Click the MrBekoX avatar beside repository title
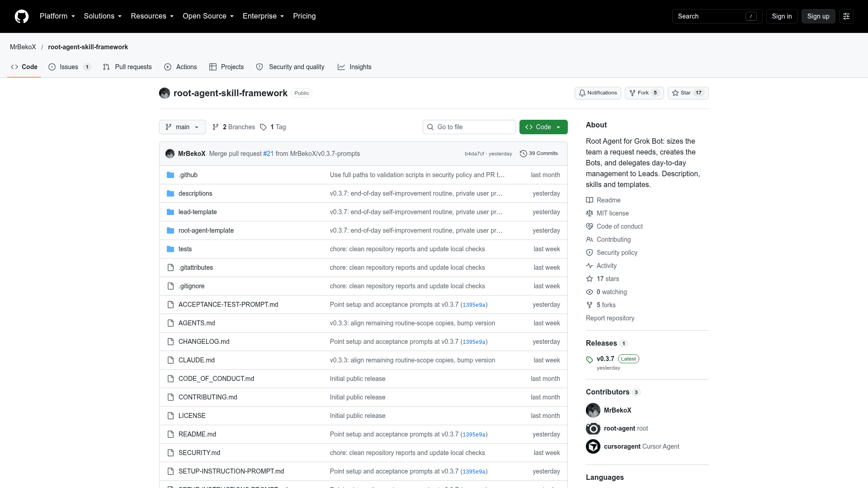Screen dimensions: 868x488 pyautogui.click(x=165, y=93)
